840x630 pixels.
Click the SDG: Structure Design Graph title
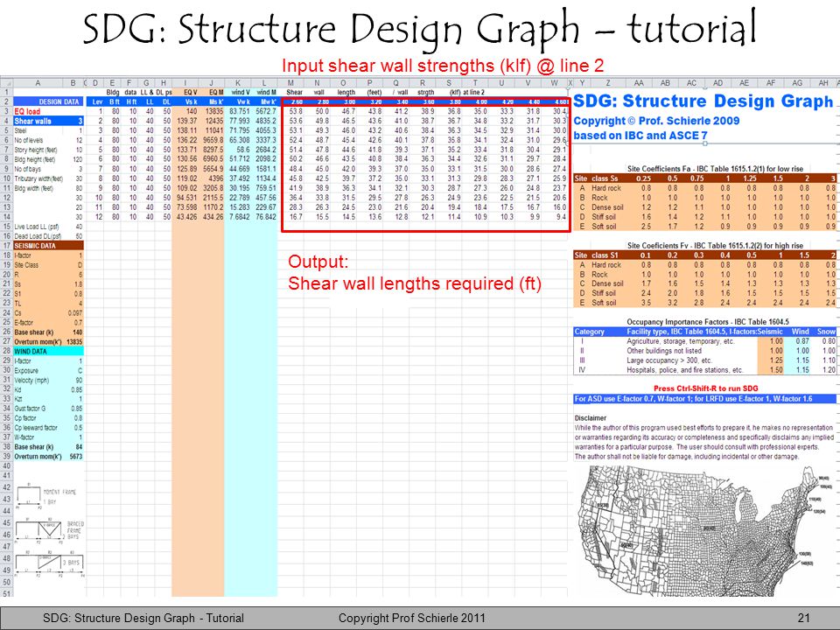pyautogui.click(x=703, y=101)
